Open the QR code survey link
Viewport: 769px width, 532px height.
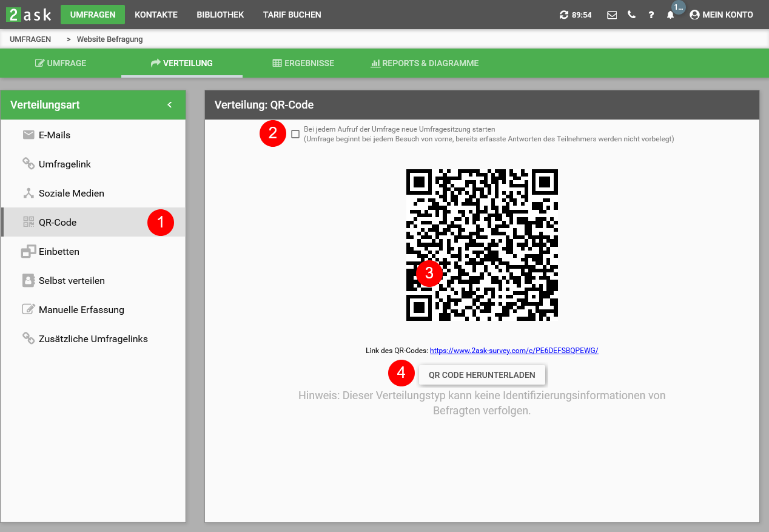point(514,351)
